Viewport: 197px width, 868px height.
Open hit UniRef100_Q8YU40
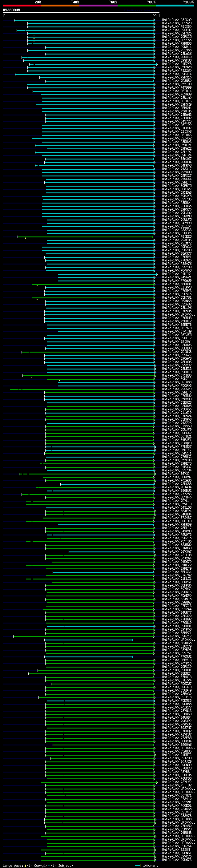177,497
